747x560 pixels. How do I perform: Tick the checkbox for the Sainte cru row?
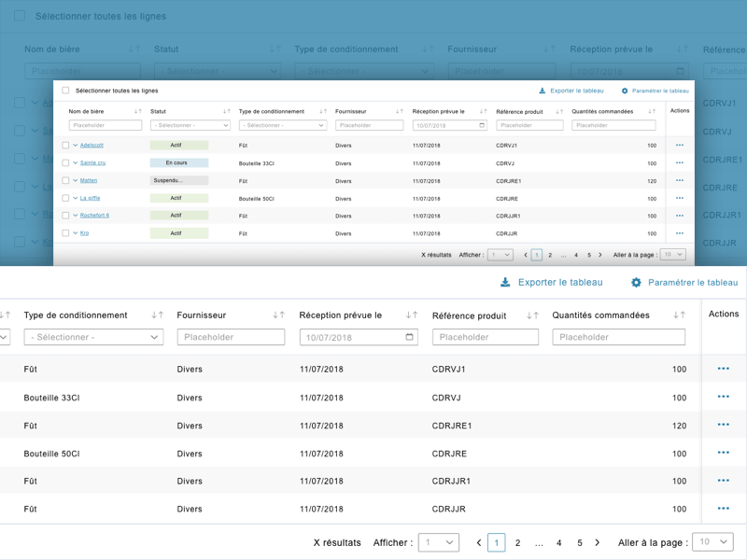coord(65,162)
